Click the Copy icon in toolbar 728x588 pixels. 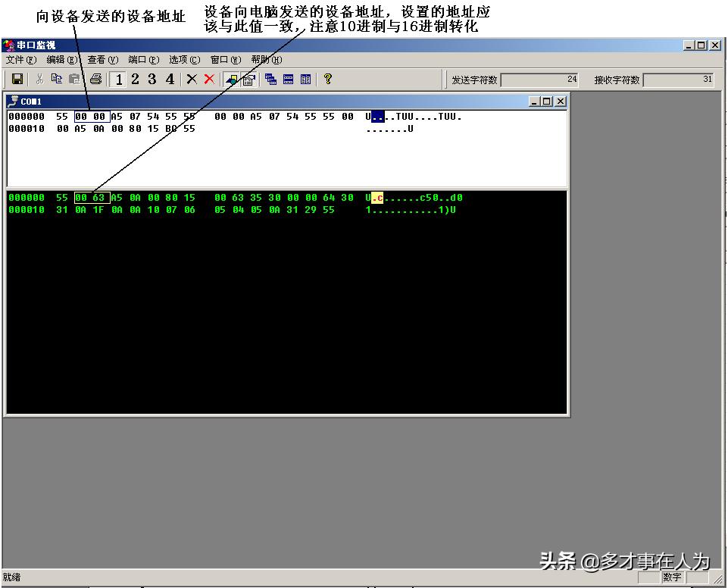tap(57, 79)
